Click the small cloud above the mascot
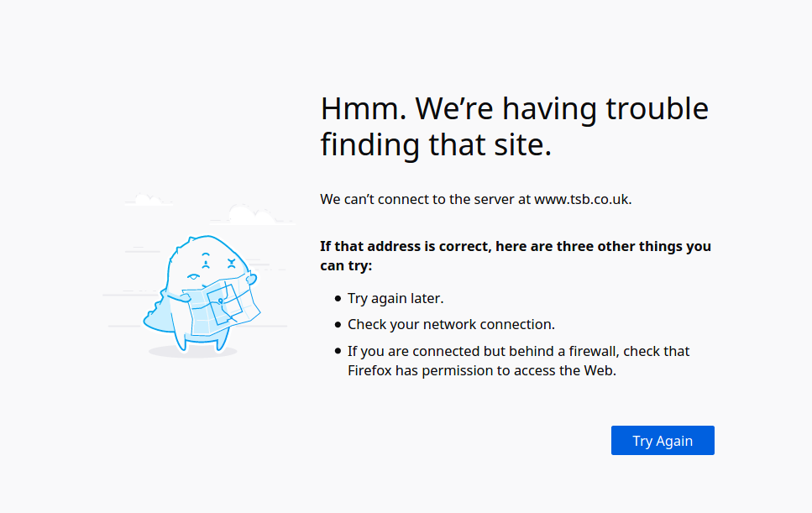This screenshot has height=513, width=812. point(149,199)
